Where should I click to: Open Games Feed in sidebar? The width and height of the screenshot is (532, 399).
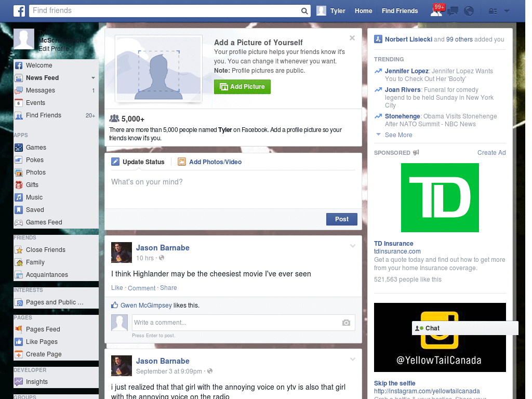[x=56, y=222]
